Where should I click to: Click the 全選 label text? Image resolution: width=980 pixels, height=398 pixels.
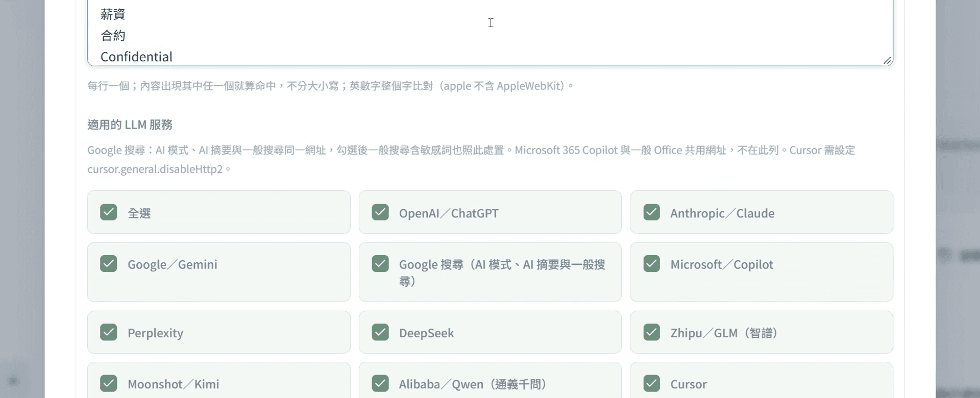139,213
